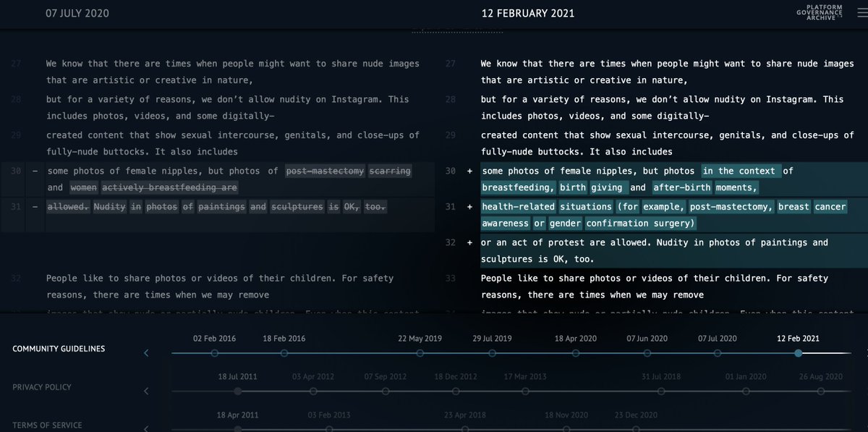Click line number 29 in the right pane
This screenshot has width=868, height=432.
tap(451, 135)
